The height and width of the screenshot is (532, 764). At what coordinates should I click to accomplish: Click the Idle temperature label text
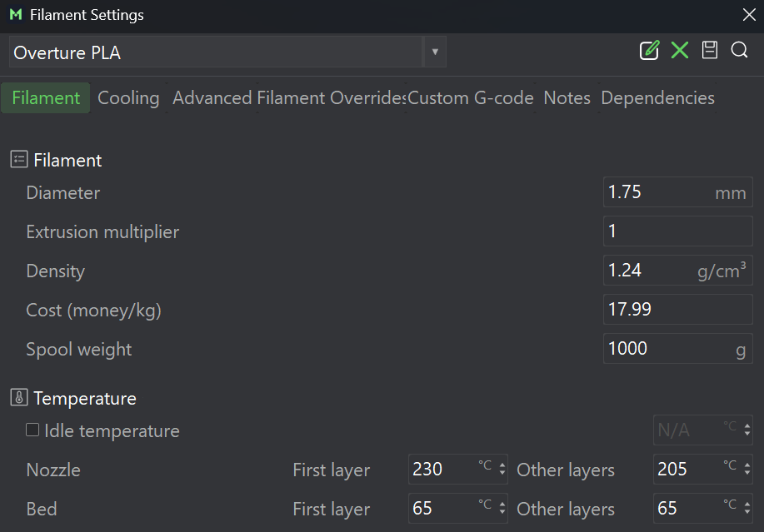112,430
